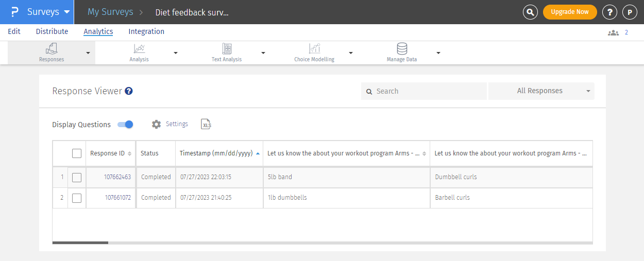Toggle the Display Questions switch

click(125, 124)
